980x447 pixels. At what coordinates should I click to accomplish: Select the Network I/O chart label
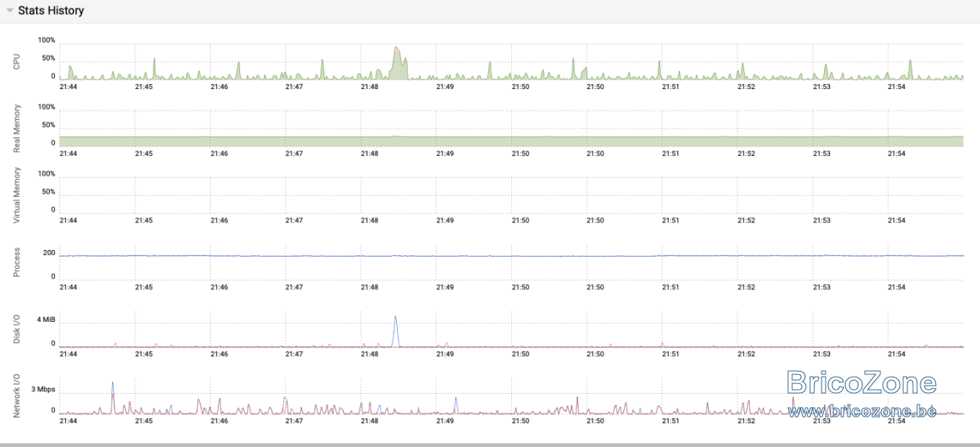(17, 396)
